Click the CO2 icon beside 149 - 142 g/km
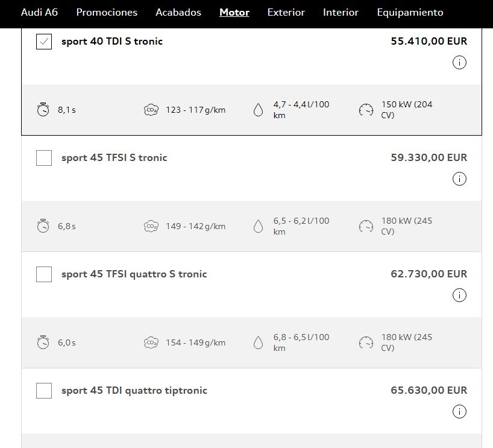 (x=151, y=226)
